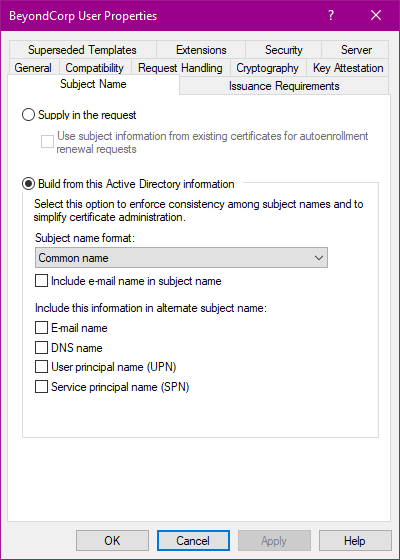Open the Compatibility tab

pyautogui.click(x=95, y=68)
